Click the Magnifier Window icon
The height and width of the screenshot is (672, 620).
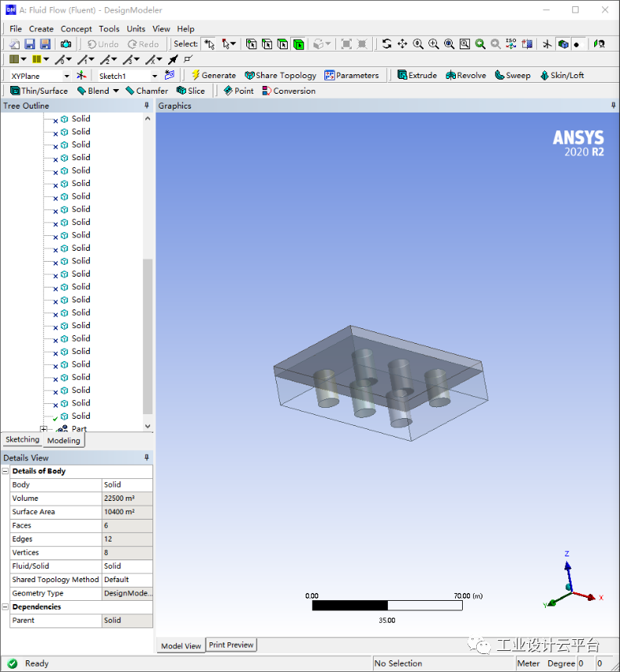464,44
